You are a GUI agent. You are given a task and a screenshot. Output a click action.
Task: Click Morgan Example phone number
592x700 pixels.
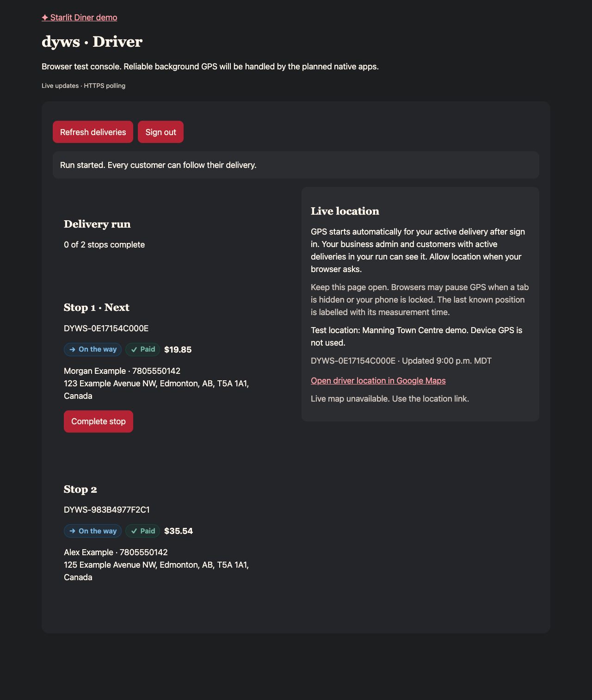pos(156,371)
